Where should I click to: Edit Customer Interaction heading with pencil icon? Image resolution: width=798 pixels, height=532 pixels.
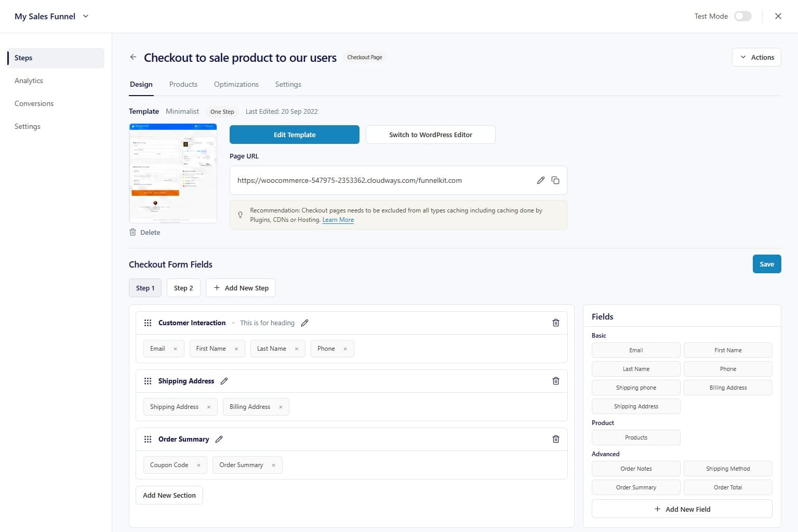305,323
